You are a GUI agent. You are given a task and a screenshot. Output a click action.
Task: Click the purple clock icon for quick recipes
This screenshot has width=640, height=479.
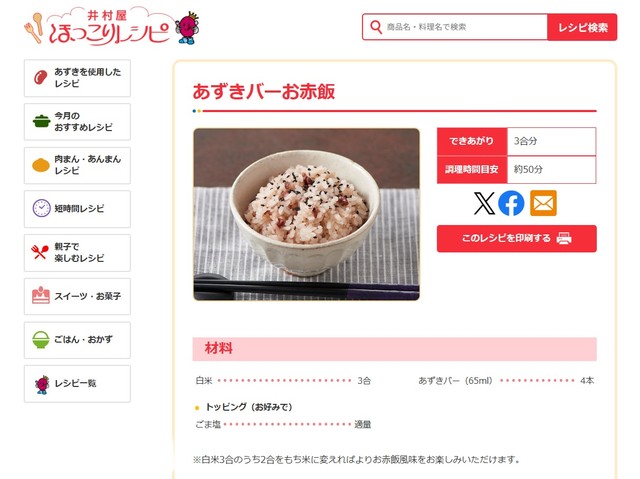click(41, 208)
